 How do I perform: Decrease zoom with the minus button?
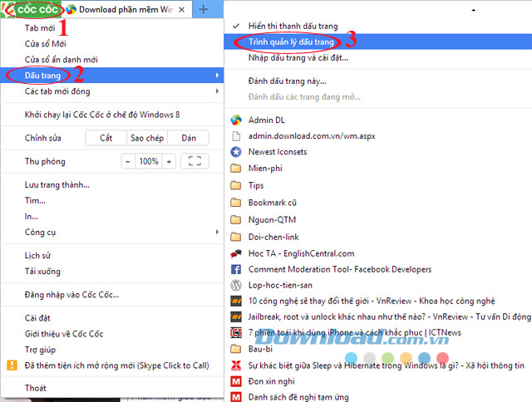coord(129,161)
